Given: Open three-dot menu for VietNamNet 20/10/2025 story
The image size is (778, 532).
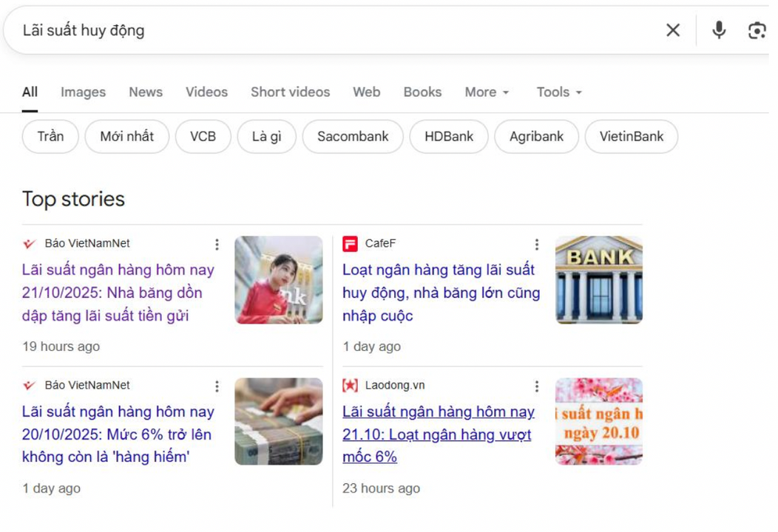Looking at the screenshot, I should click(x=217, y=386).
